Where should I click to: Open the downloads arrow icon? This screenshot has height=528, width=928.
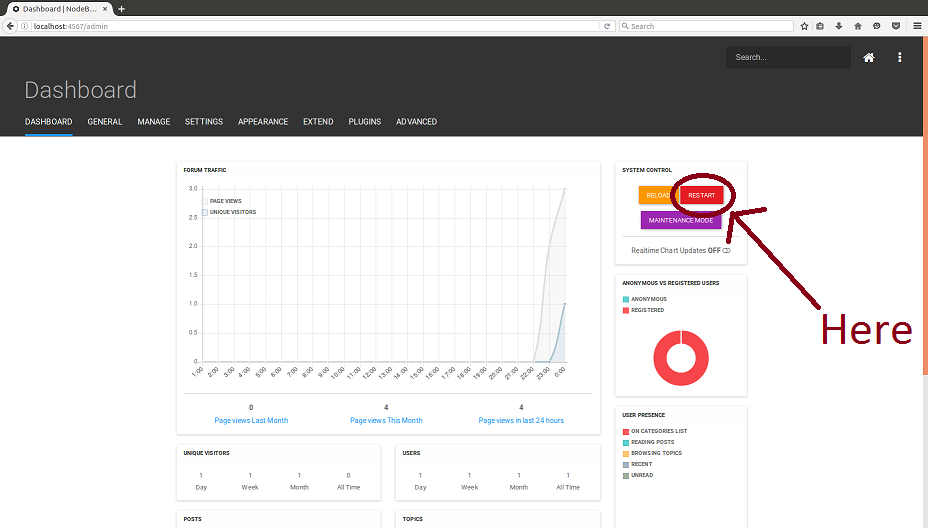839,26
